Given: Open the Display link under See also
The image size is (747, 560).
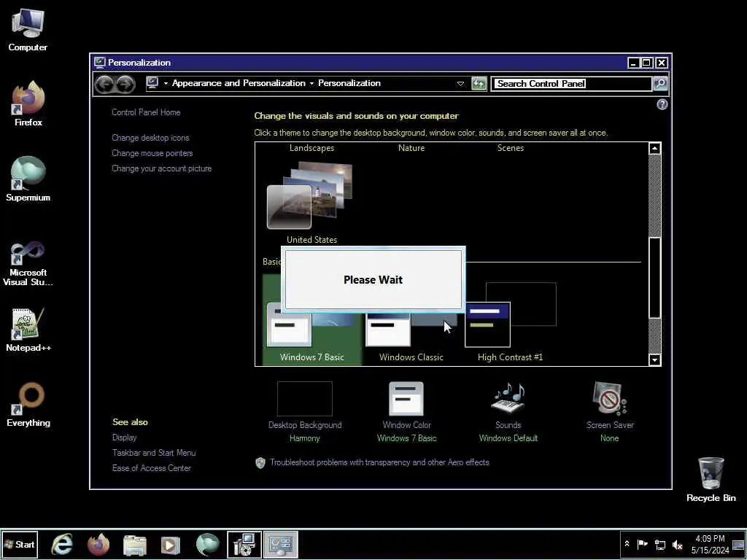Looking at the screenshot, I should point(124,437).
